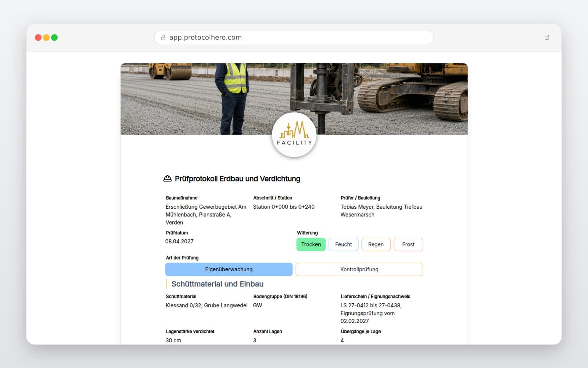Screen dimensions: 588x368
Task: Choose Kontrollprüfung as test type
Action: (x=359, y=269)
